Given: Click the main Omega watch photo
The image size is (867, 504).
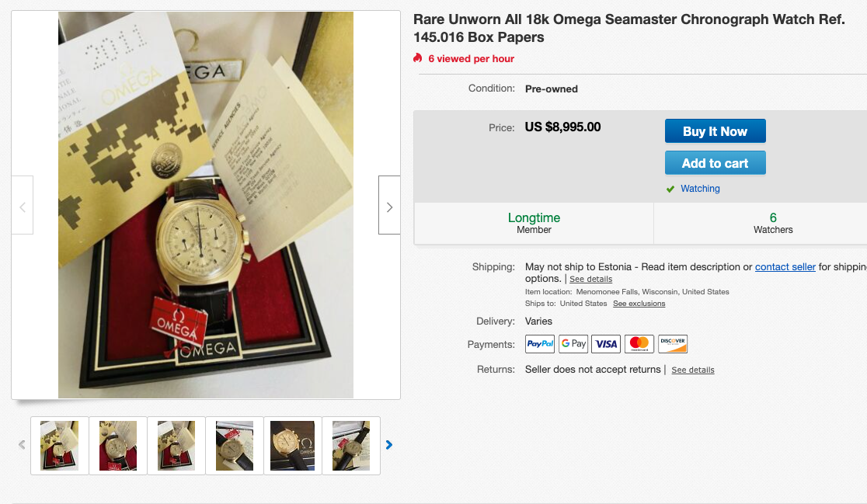Looking at the screenshot, I should point(206,205).
